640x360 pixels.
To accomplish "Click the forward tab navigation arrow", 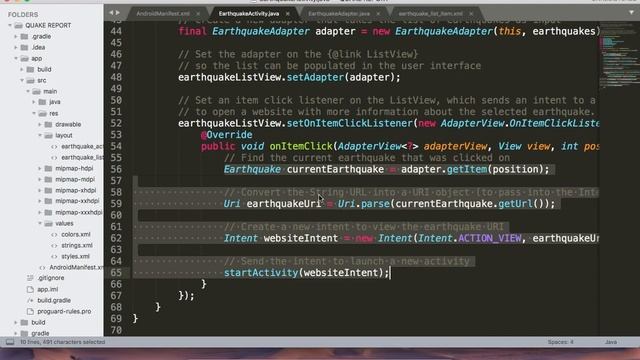I will click(118, 13).
